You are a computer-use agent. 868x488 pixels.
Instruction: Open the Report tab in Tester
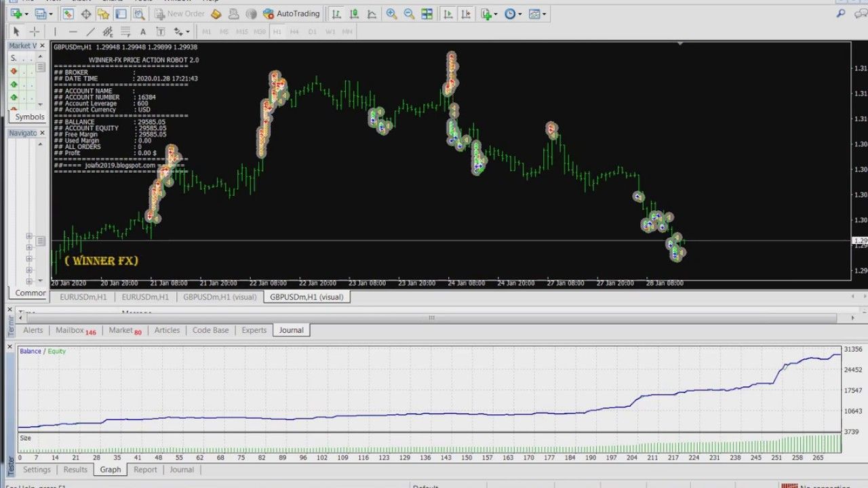[145, 470]
